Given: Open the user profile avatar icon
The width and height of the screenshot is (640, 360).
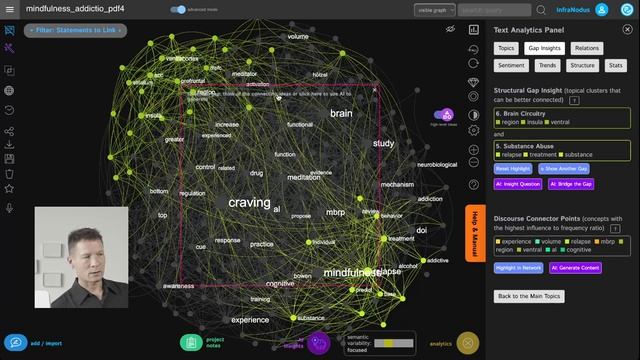Looking at the screenshot, I should coord(602,9).
